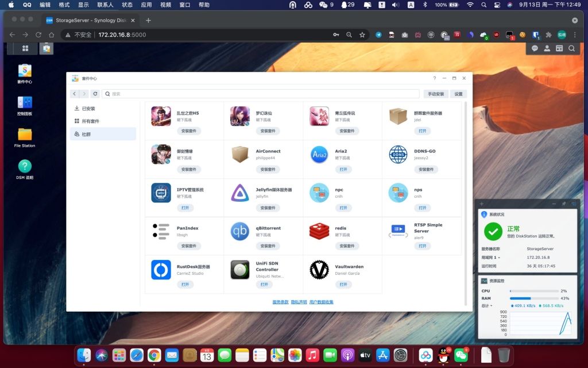This screenshot has height=368, width=588.
Task: Open a new browser tab
Action: pyautogui.click(x=149, y=20)
